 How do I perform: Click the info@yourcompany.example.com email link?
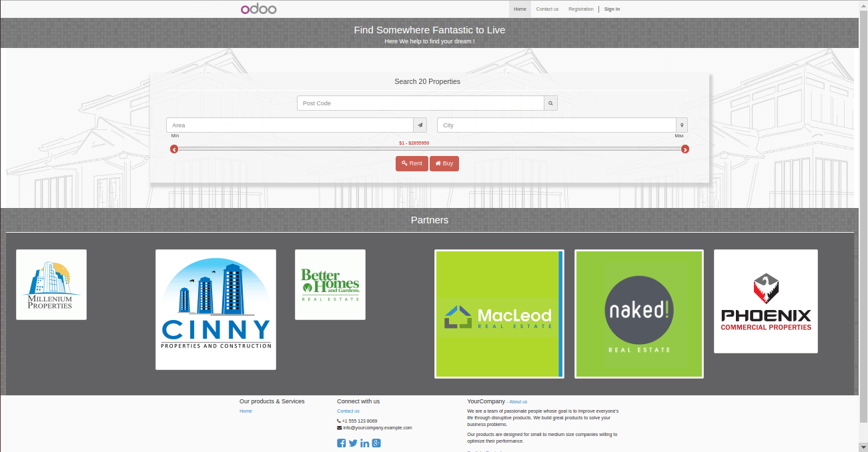point(378,428)
